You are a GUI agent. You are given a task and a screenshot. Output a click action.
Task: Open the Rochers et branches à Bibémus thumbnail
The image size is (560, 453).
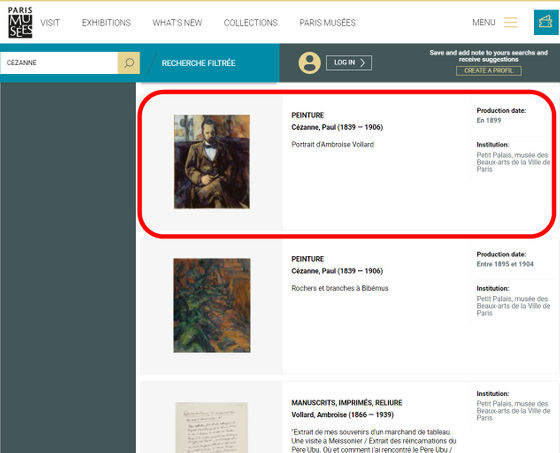[212, 305]
